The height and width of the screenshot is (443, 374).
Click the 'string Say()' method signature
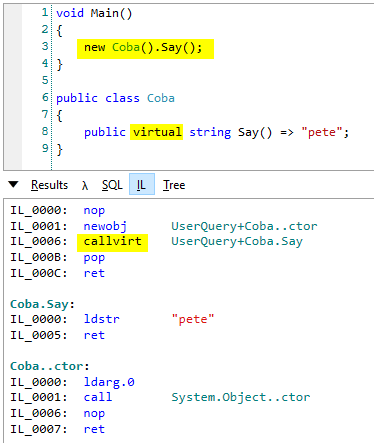231,132
